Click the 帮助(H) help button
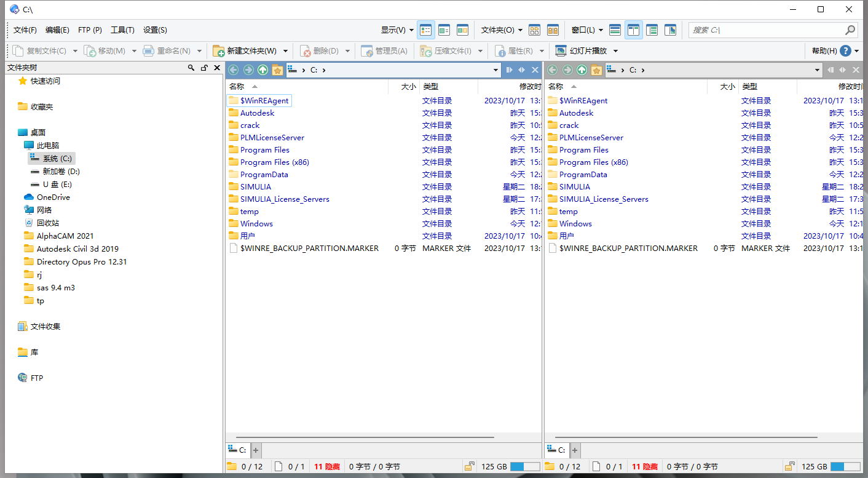Viewport: 868px width, 478px height. click(827, 50)
